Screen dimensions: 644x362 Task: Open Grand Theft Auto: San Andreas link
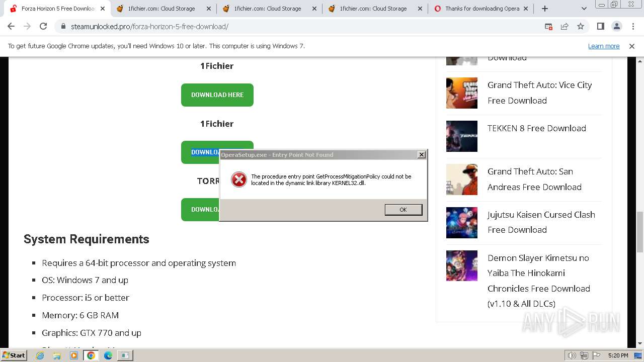[x=534, y=179]
